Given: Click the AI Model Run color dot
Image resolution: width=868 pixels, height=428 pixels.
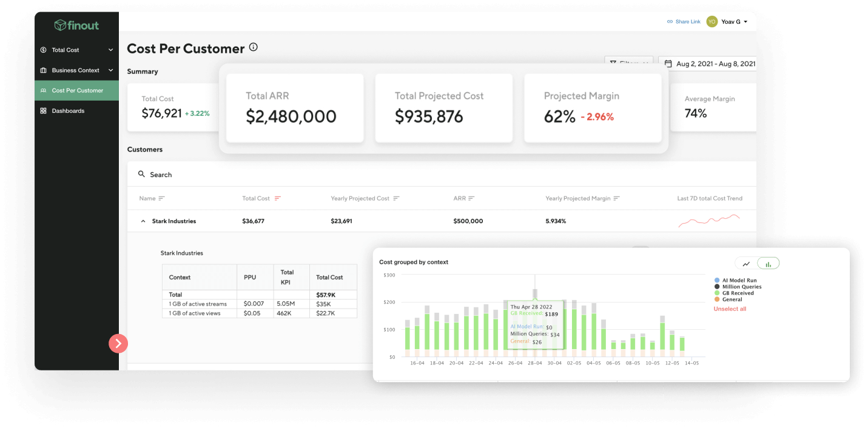Looking at the screenshot, I should [718, 280].
